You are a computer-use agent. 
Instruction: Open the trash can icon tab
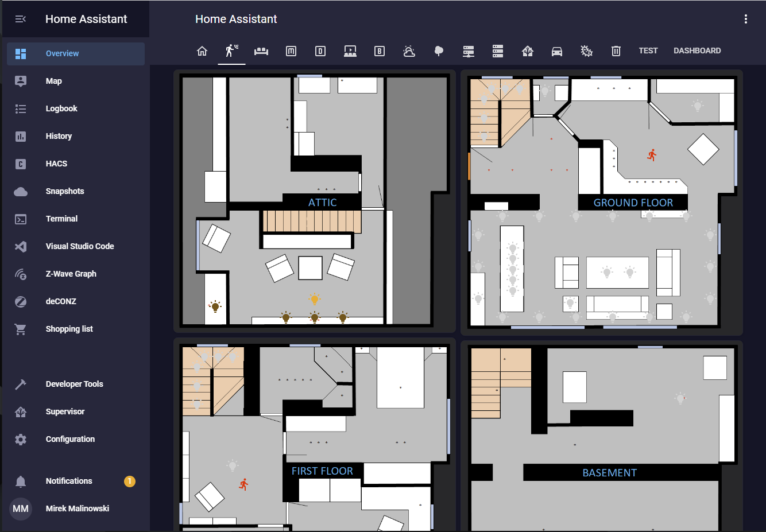click(616, 51)
